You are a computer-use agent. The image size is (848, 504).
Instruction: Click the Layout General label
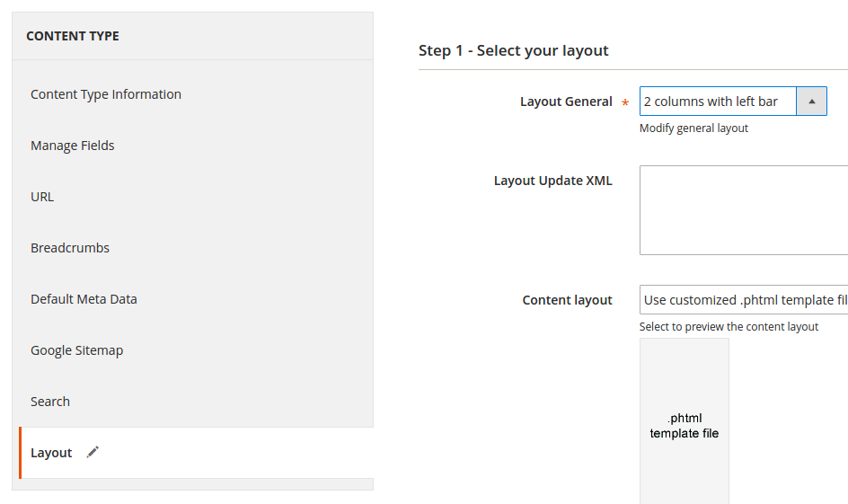[x=566, y=102]
